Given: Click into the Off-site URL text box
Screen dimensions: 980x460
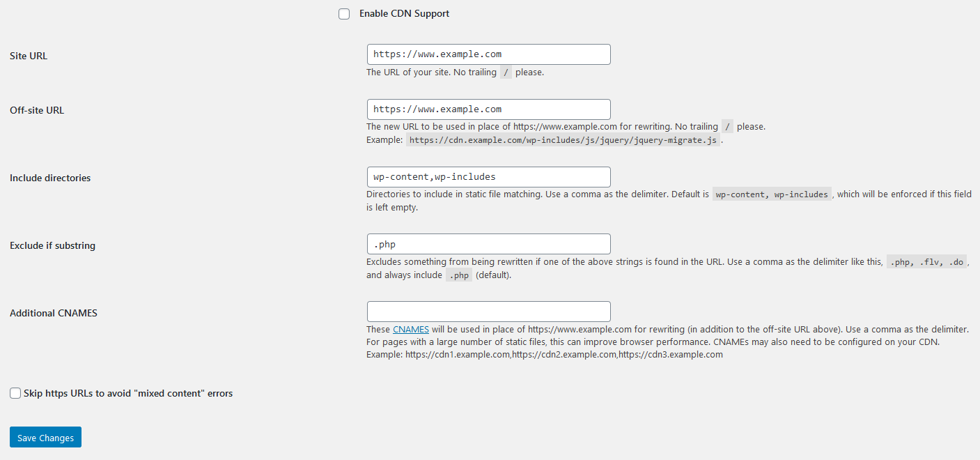Looking at the screenshot, I should (x=488, y=109).
